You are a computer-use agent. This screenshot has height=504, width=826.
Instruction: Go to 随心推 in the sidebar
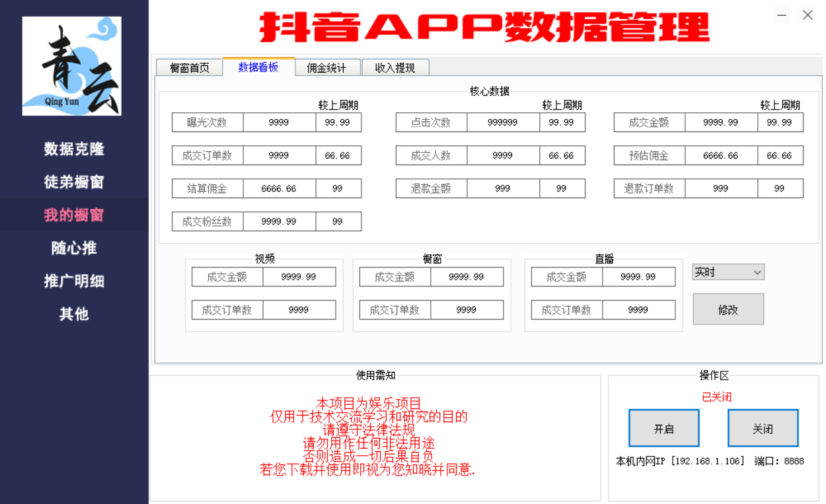(x=74, y=248)
